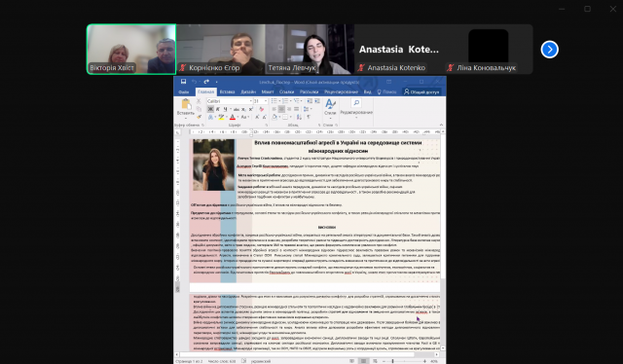This screenshot has width=623, height=364.
Task: Select the Format Painter brush icon
Action: [x=199, y=117]
